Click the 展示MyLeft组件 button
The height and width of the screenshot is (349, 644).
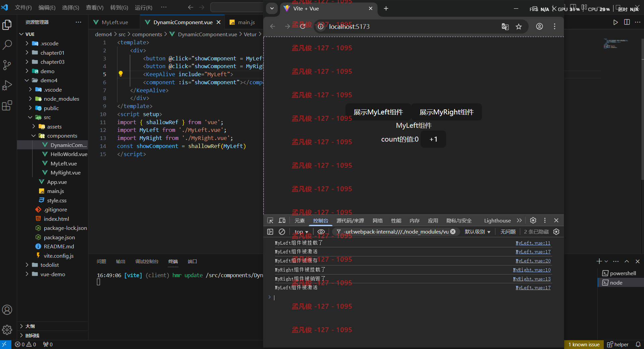click(378, 112)
